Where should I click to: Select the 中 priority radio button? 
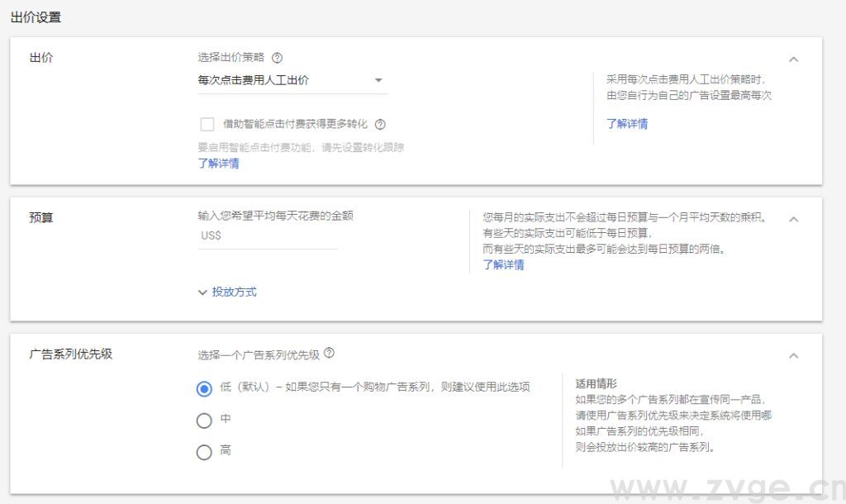[x=204, y=420]
